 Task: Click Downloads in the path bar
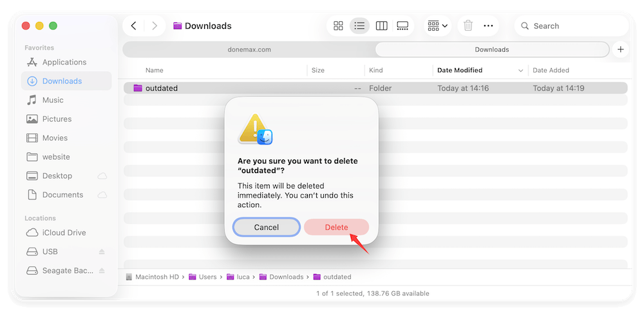pos(281,277)
